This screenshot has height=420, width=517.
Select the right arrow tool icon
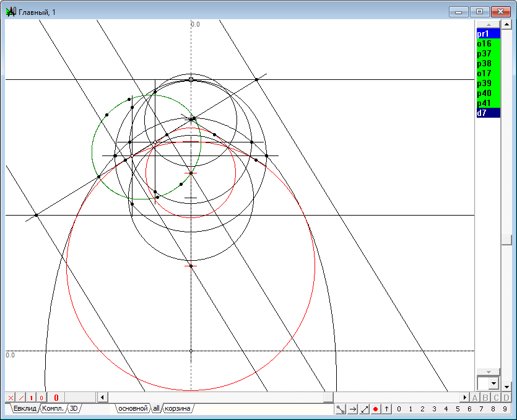tap(352, 409)
